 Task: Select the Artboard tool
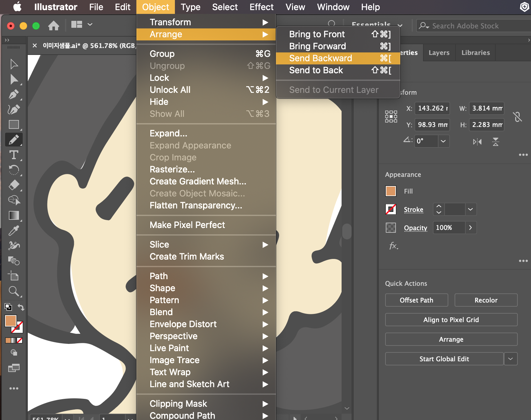pos(13,276)
